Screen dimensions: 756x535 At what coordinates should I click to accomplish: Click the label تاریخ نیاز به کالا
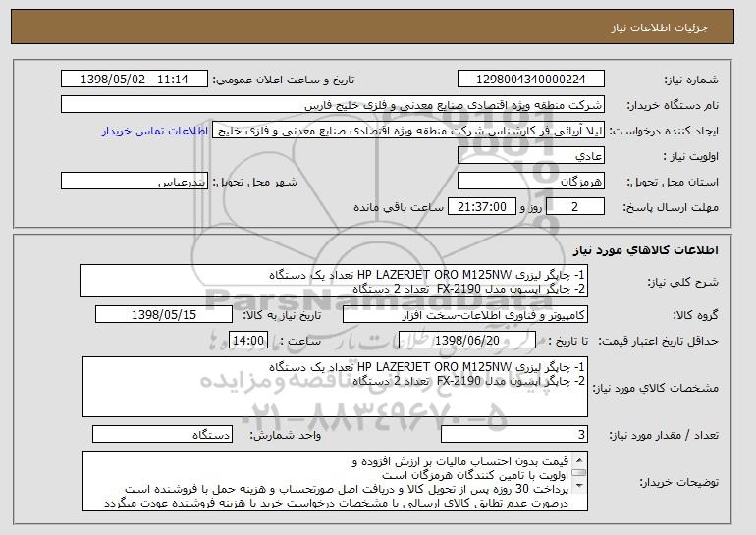click(282, 315)
